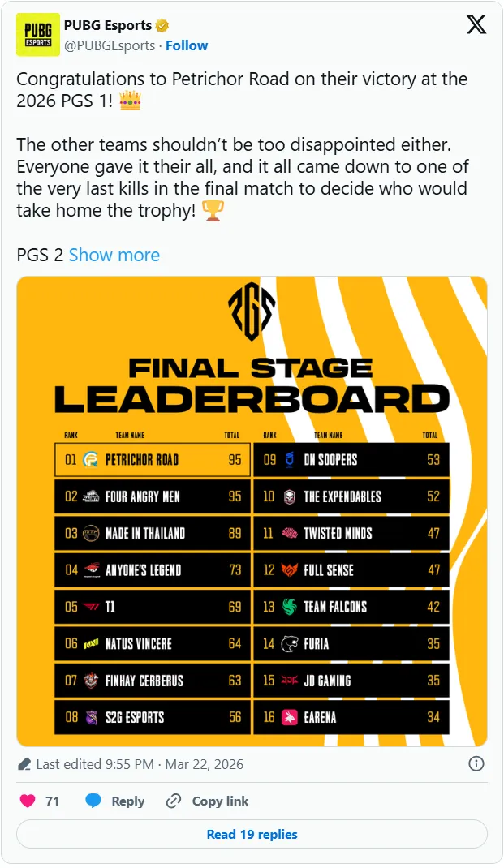This screenshot has height=868, width=504.
Task: Click the Copy link text button
Action: click(x=220, y=801)
